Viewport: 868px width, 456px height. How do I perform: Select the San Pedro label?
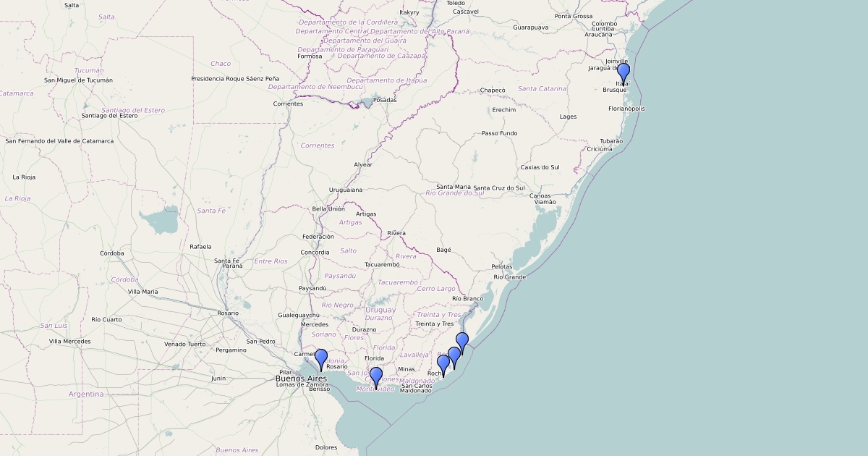(x=260, y=341)
